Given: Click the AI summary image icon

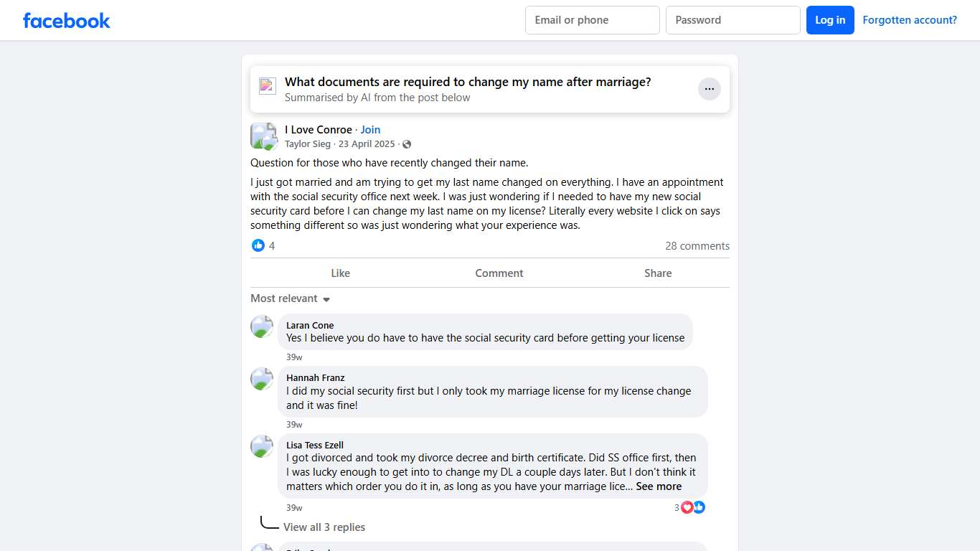Looking at the screenshot, I should point(268,86).
